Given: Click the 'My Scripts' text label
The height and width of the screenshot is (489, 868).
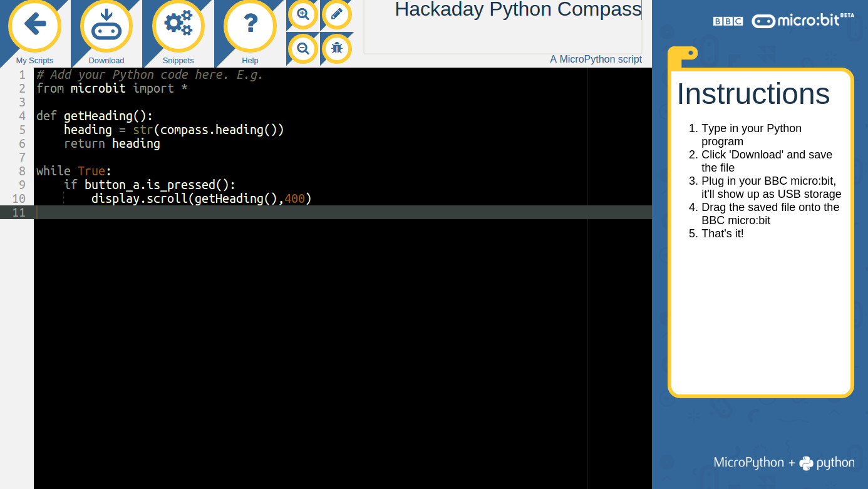Looking at the screenshot, I should tap(34, 61).
